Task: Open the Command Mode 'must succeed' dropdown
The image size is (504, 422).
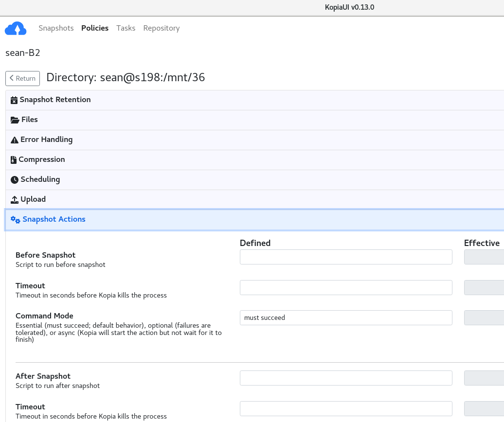Action: pyautogui.click(x=346, y=317)
